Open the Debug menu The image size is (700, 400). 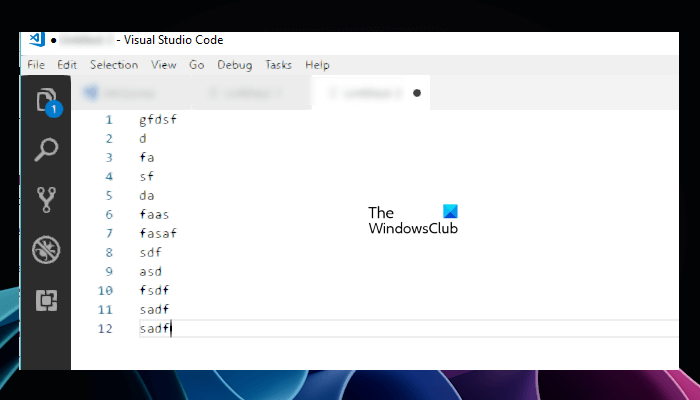click(234, 65)
